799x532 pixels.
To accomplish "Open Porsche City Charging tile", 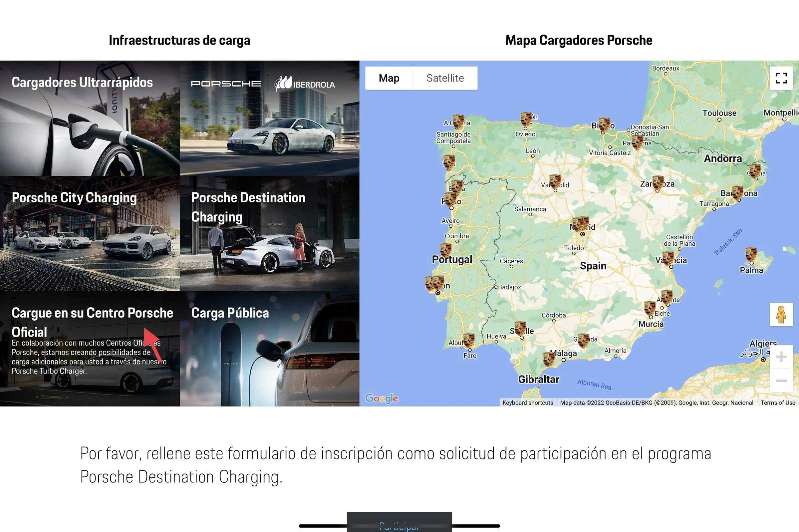I will point(90,233).
